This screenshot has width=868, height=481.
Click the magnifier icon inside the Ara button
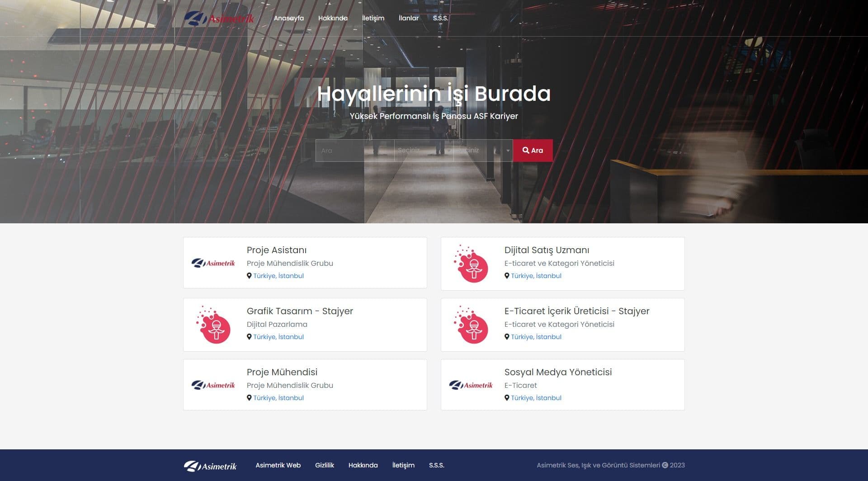525,150
